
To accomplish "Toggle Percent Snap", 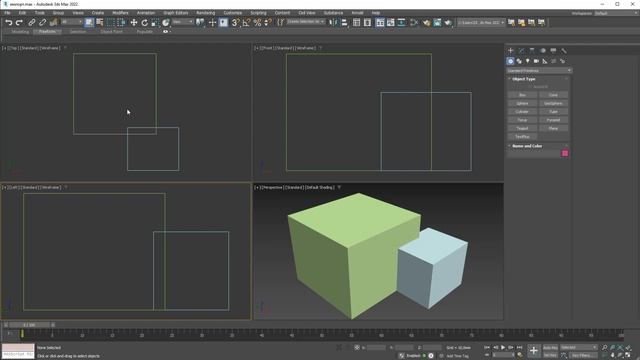I will (257, 22).
